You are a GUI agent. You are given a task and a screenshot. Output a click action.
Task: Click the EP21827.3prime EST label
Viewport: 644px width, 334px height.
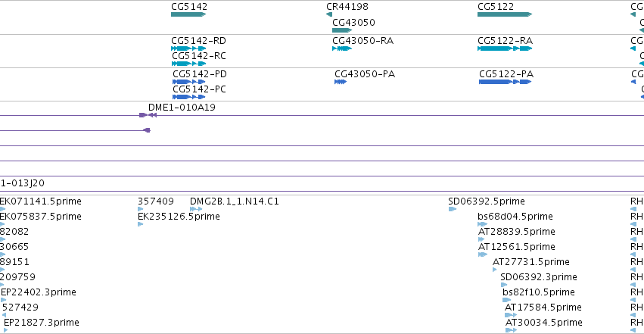click(42, 323)
